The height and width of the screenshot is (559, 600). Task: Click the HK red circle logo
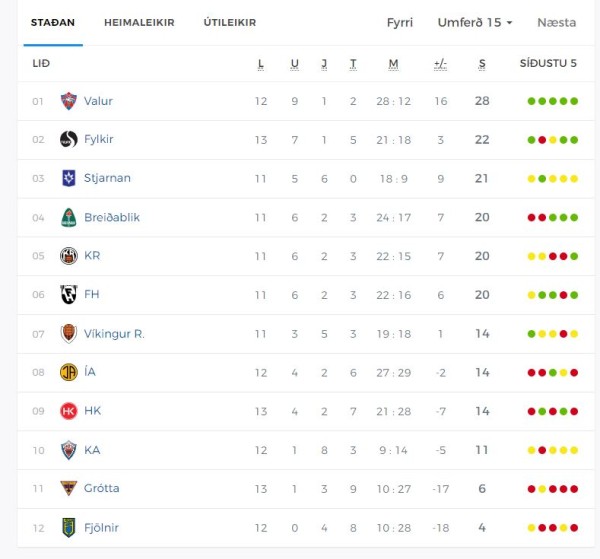(x=69, y=411)
